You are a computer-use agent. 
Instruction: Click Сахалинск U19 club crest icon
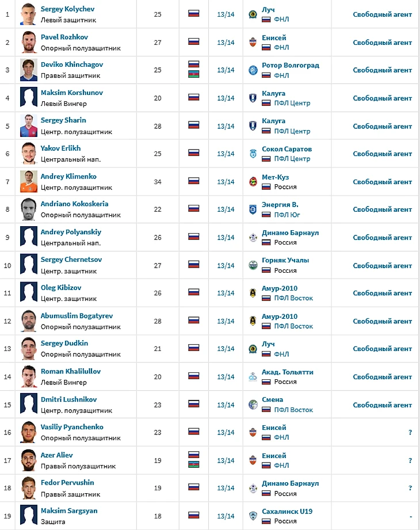(x=253, y=516)
